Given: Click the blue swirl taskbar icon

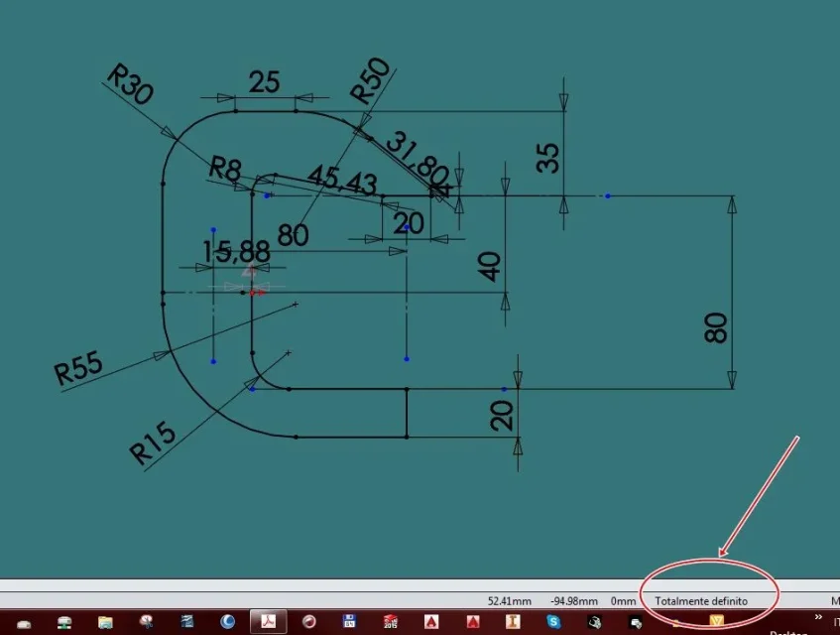Looking at the screenshot, I should pos(228,621).
